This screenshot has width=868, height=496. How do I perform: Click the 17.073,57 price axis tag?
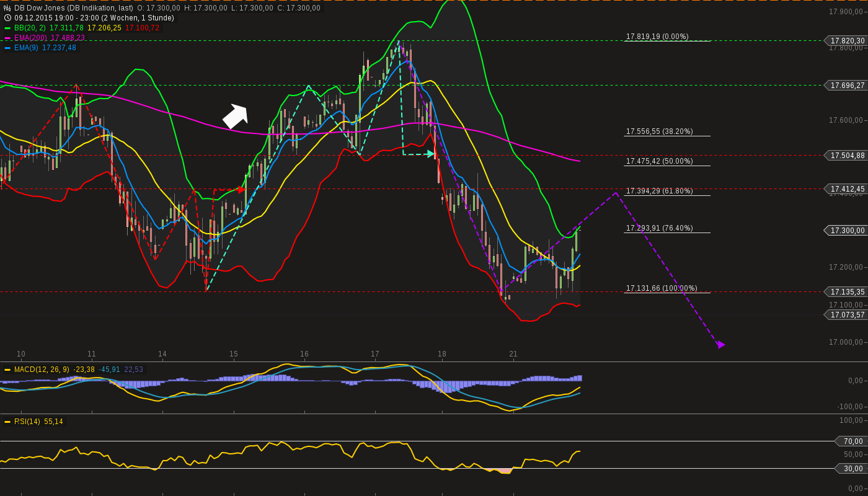click(x=846, y=314)
